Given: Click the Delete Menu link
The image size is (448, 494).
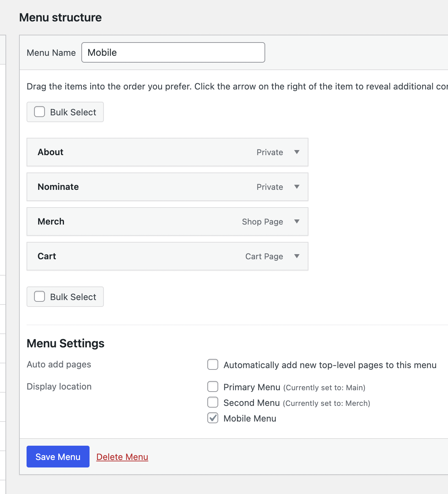Looking at the screenshot, I should pos(122,457).
